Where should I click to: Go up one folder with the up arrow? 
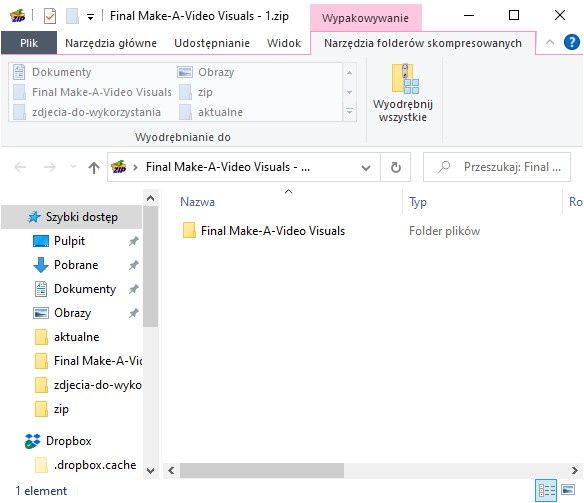[x=93, y=168]
